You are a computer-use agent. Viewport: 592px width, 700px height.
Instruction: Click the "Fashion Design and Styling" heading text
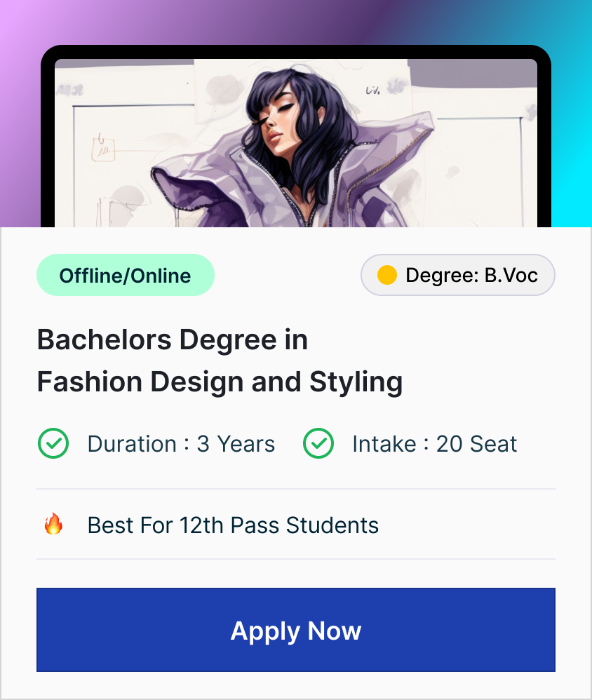[220, 382]
